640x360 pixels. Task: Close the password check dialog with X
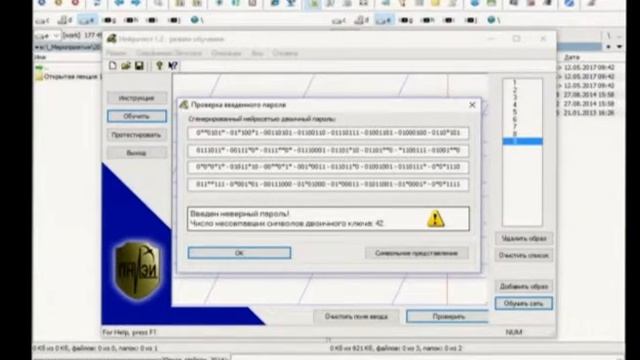pyautogui.click(x=472, y=105)
